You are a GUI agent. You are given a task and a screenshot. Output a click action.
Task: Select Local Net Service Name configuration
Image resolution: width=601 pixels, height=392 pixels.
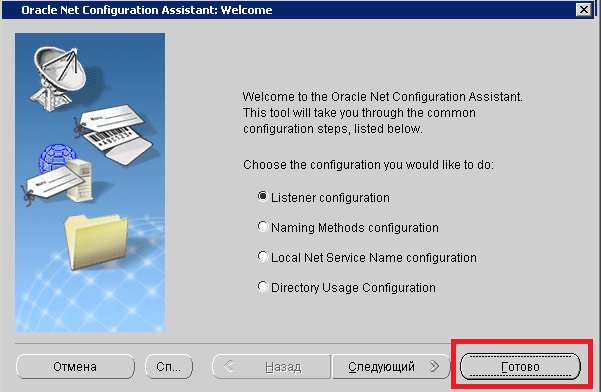click(x=263, y=257)
